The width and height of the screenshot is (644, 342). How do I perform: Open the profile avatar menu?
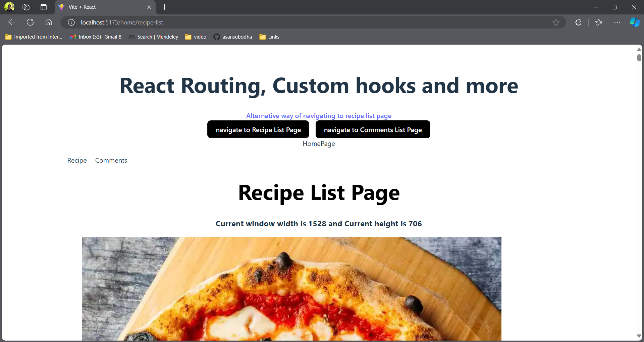(x=9, y=7)
